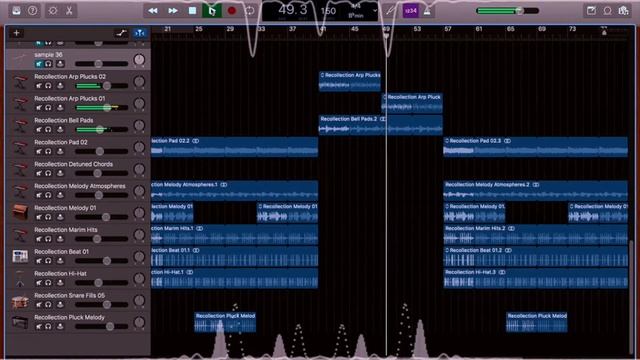Rewind the playhead
640x360 pixels.
[x=153, y=11]
